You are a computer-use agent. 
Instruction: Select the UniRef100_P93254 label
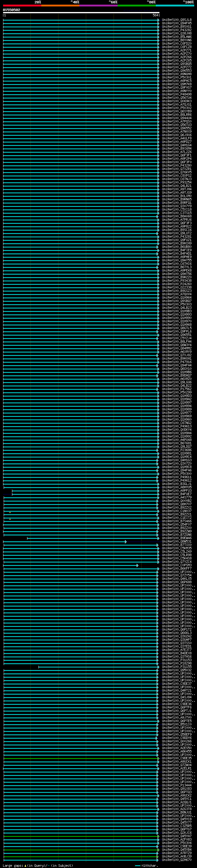tap(177, 182)
